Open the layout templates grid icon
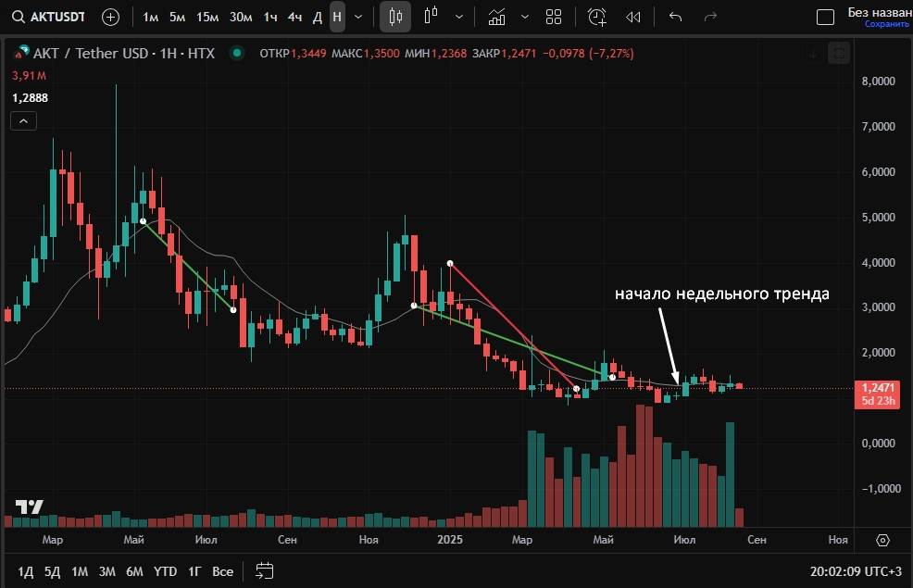 [x=554, y=17]
